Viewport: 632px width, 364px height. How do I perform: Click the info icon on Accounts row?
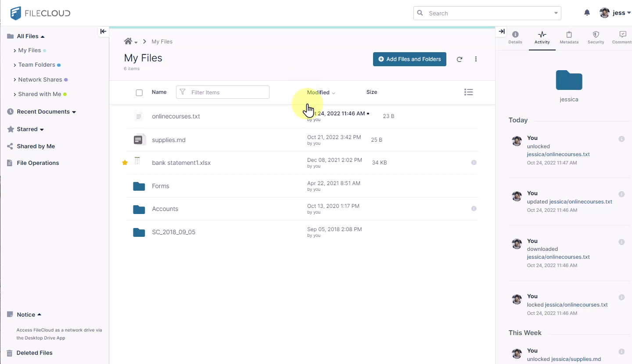tap(474, 208)
